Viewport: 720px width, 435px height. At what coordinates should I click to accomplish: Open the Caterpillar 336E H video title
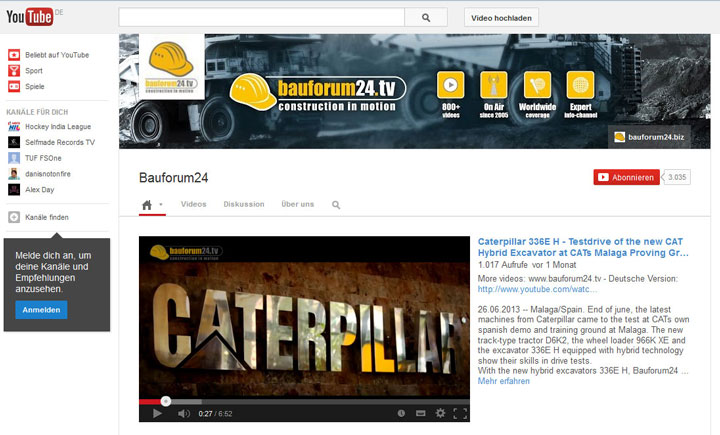[x=583, y=247]
